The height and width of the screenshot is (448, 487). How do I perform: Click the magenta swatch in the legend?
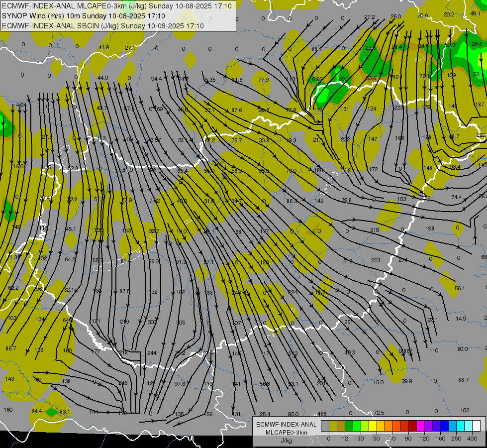(x=420, y=426)
